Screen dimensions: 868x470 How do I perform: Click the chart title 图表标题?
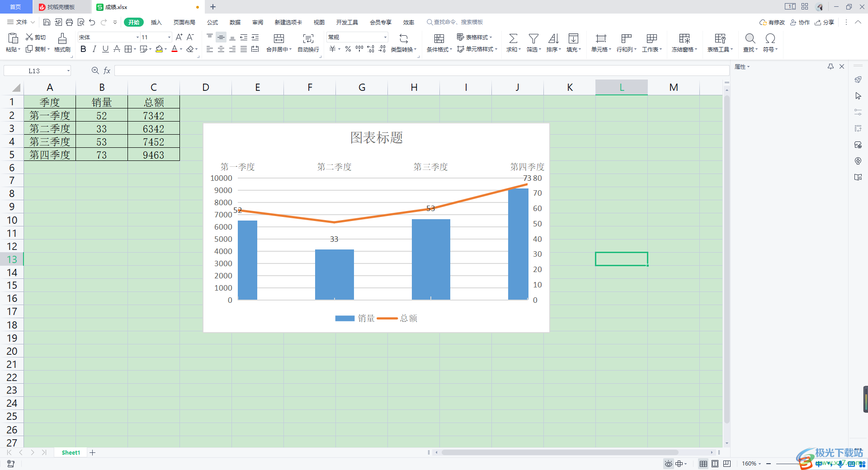(376, 137)
